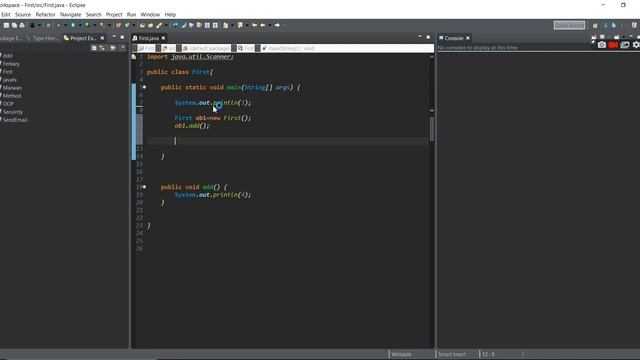Click the Forward navigation arrow in toolbar
Image resolution: width=640 pixels, height=360 pixels.
(x=277, y=25)
